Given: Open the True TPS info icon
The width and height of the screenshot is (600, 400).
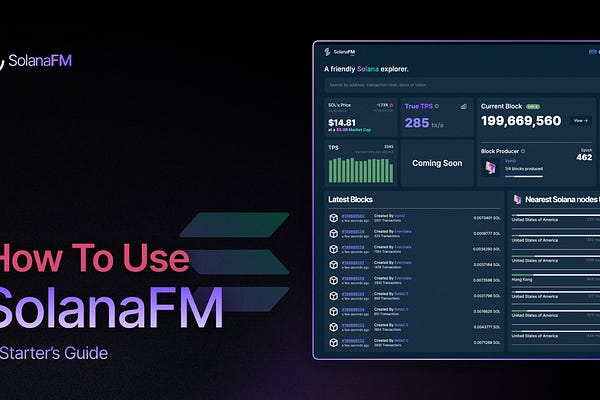Looking at the screenshot, I should 437,106.
